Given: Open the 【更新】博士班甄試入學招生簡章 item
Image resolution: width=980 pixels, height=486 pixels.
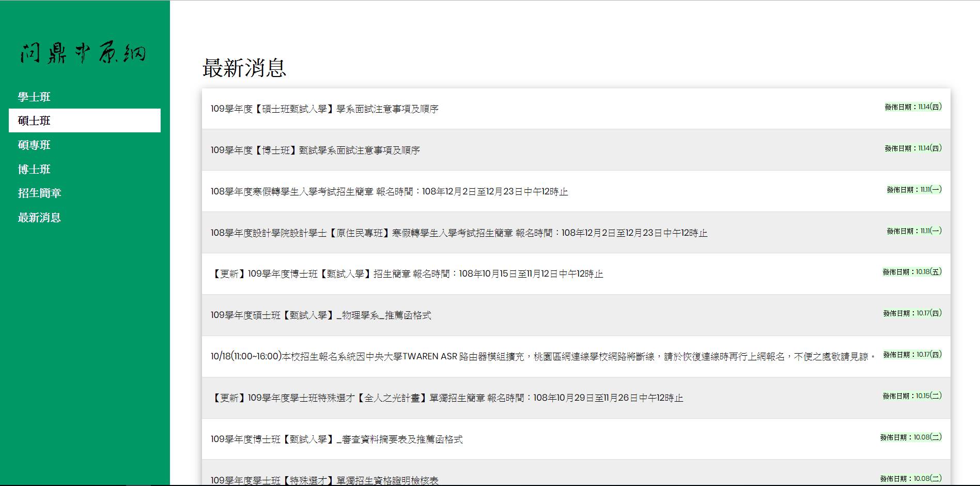Looking at the screenshot, I should (x=407, y=274).
